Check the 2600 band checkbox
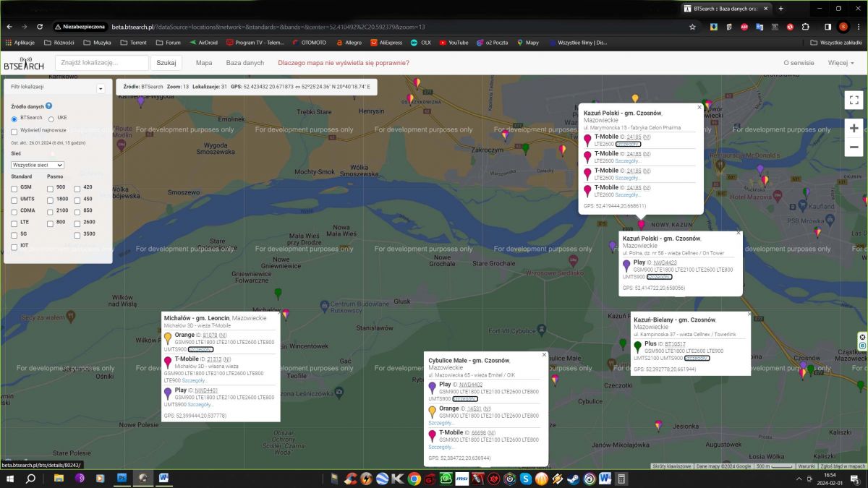868x488 pixels. [77, 223]
